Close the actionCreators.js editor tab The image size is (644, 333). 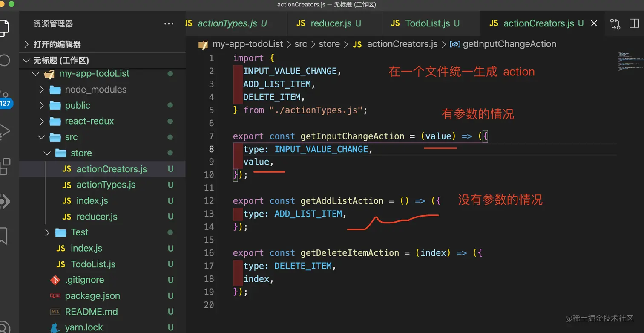tap(594, 23)
